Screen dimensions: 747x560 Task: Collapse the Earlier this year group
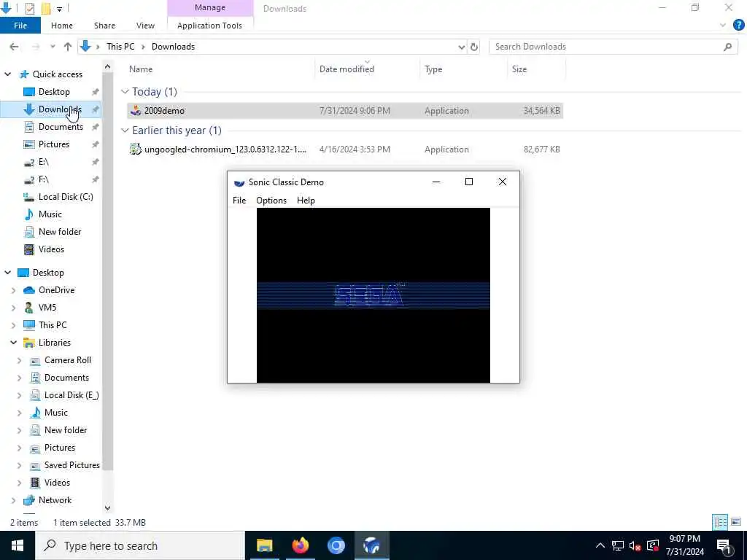pyautogui.click(x=125, y=130)
